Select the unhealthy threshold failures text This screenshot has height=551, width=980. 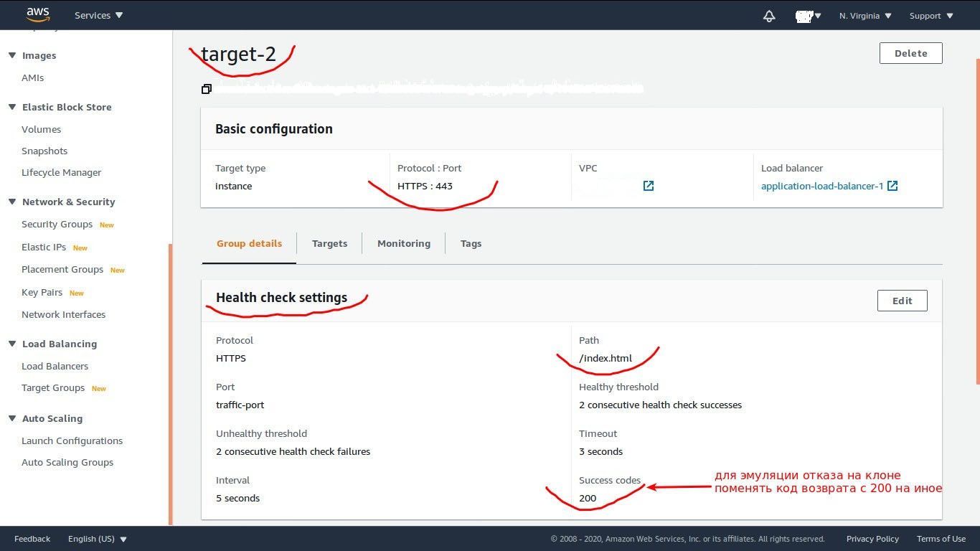[x=293, y=451]
